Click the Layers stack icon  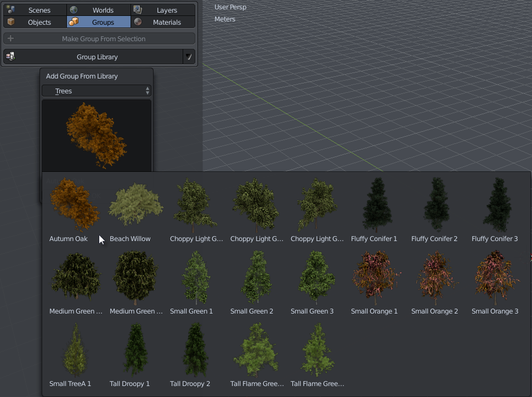click(137, 9)
